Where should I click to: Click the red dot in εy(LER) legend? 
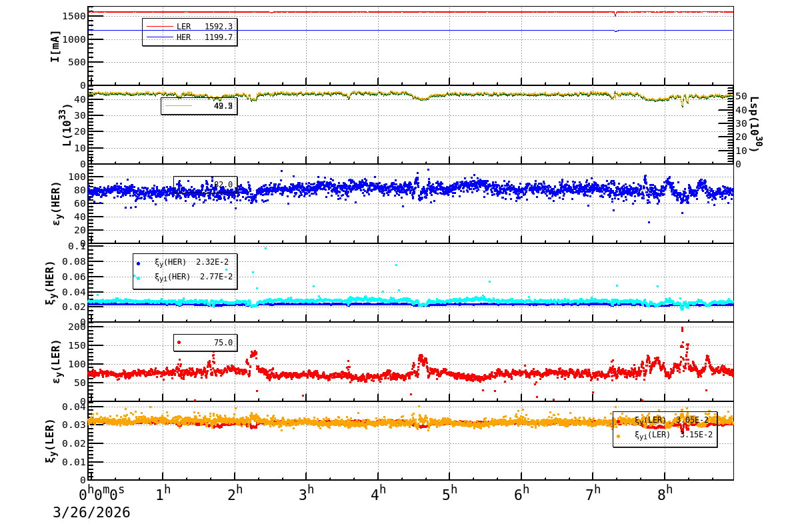179,343
